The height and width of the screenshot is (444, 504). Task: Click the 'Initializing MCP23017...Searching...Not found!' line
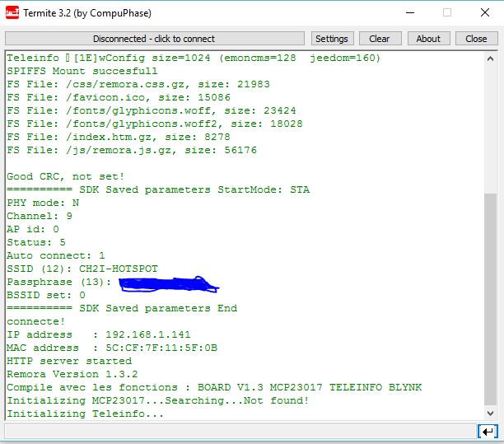[158, 400]
